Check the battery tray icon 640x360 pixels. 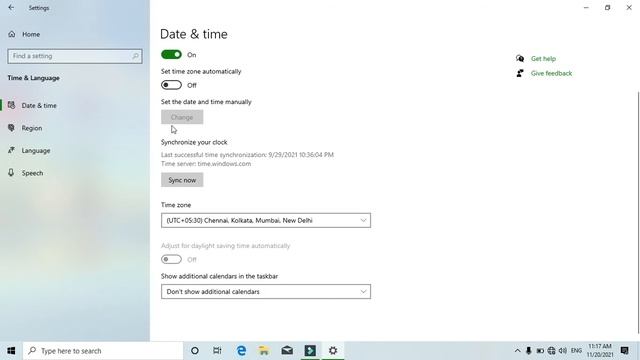[540, 351]
